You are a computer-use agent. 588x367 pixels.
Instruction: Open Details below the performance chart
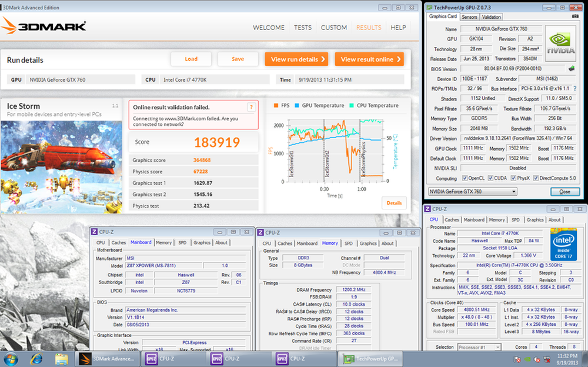tap(394, 203)
